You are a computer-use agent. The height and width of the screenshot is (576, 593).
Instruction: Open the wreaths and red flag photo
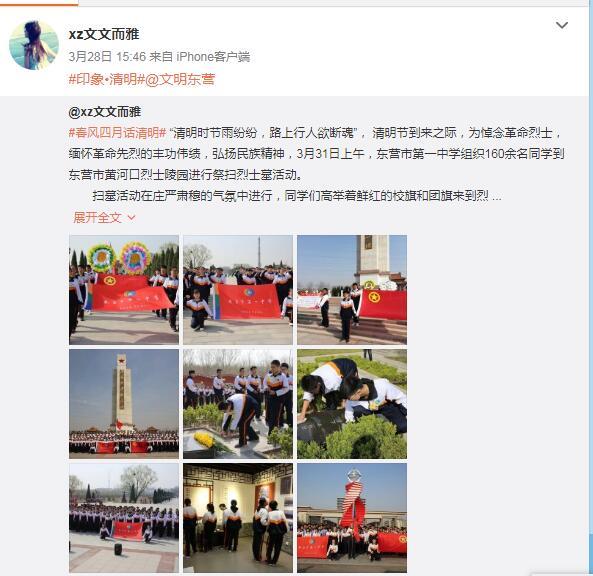124,290
